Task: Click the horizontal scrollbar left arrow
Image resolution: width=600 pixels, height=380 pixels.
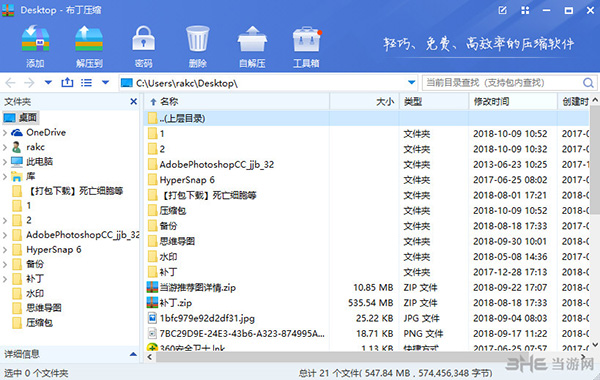Action: (x=150, y=357)
